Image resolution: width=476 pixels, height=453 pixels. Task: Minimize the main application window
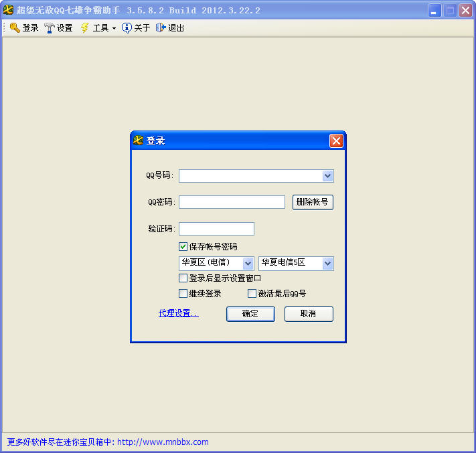click(434, 11)
